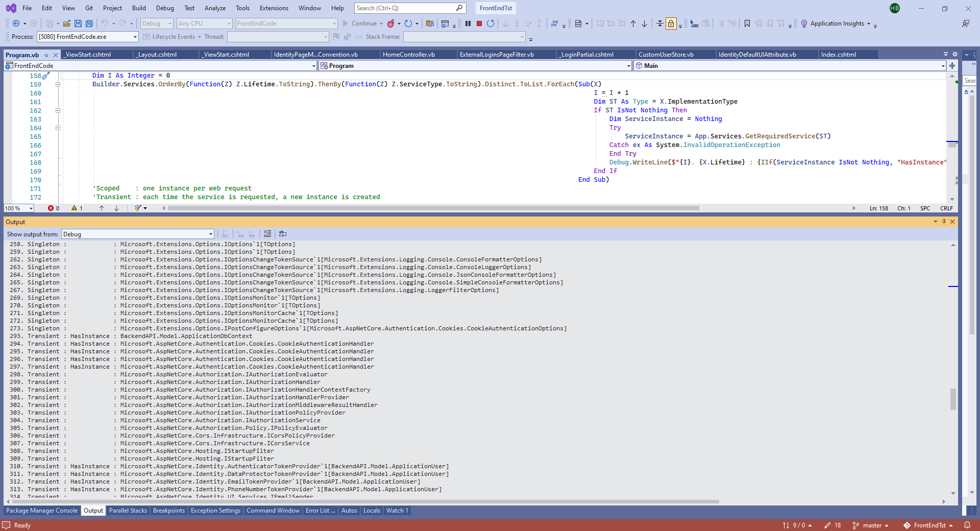Click the FrontEndTst repository status button
The height and width of the screenshot is (531, 980).
(x=928, y=525)
